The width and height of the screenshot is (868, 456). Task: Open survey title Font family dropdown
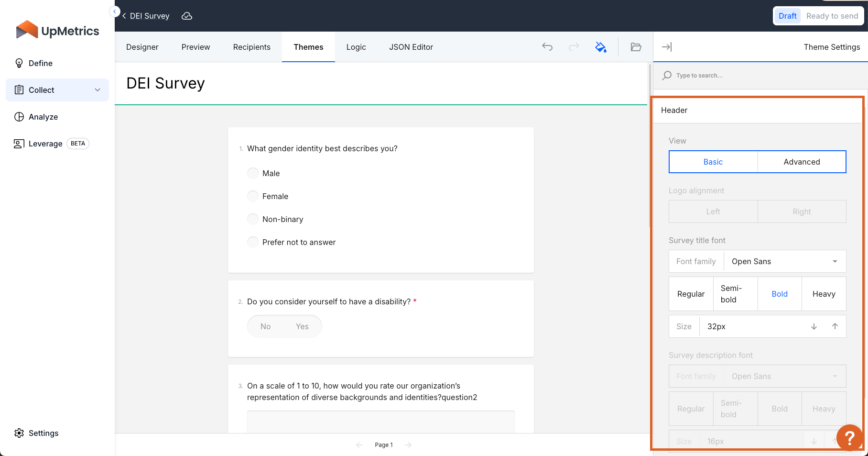pyautogui.click(x=784, y=261)
